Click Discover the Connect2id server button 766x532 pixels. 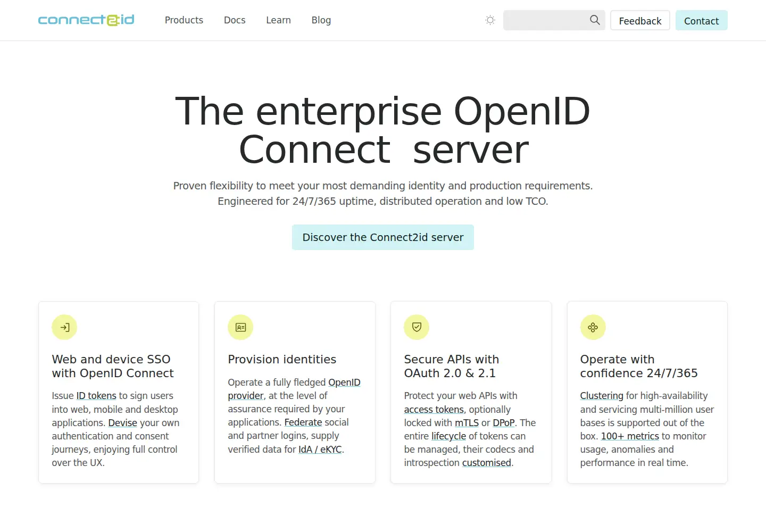click(x=383, y=237)
